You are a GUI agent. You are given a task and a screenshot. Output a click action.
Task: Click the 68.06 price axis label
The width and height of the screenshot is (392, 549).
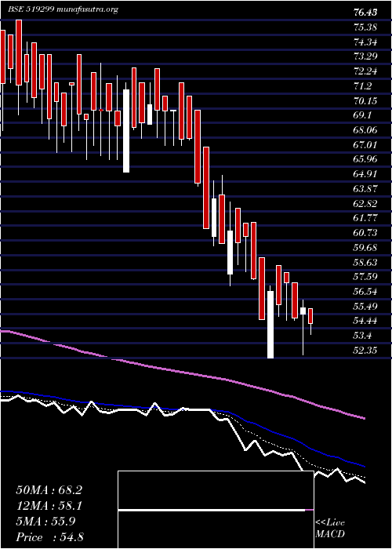[x=366, y=130]
